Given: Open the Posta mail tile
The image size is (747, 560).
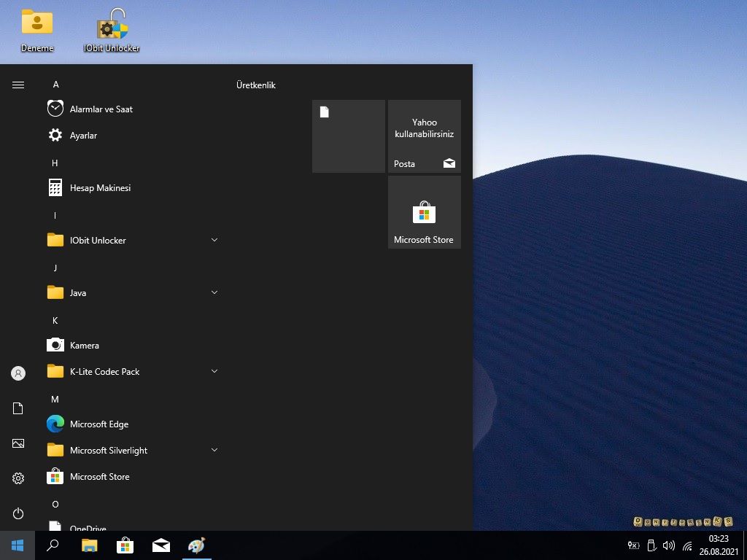Looking at the screenshot, I should pos(425,136).
